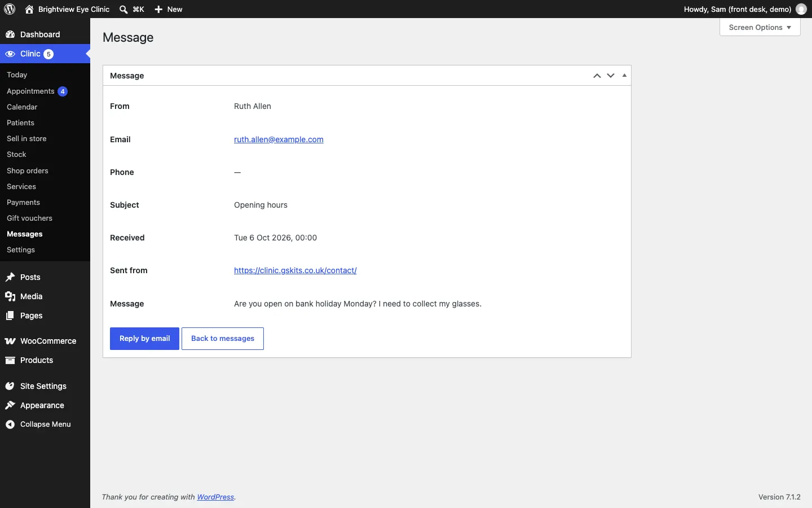Screen dimensions: 812x508
Task: Open the search magnifier icon in admin bar
Action: [x=123, y=10]
